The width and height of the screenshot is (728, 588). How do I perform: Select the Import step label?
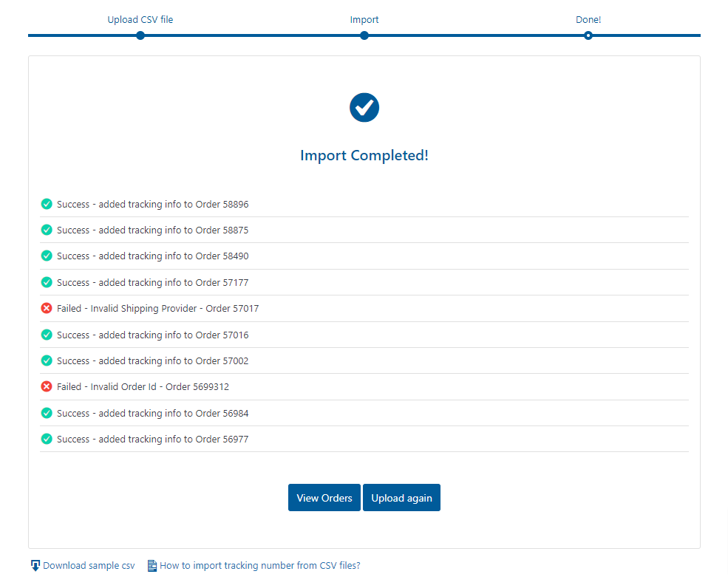click(364, 19)
